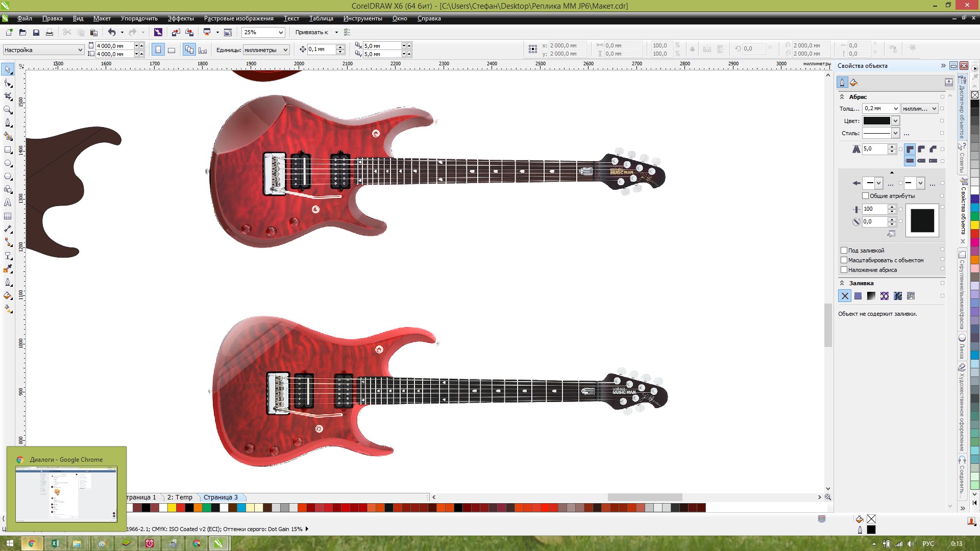Open the zoom level 25% dropdown
980x551 pixels.
(x=280, y=32)
